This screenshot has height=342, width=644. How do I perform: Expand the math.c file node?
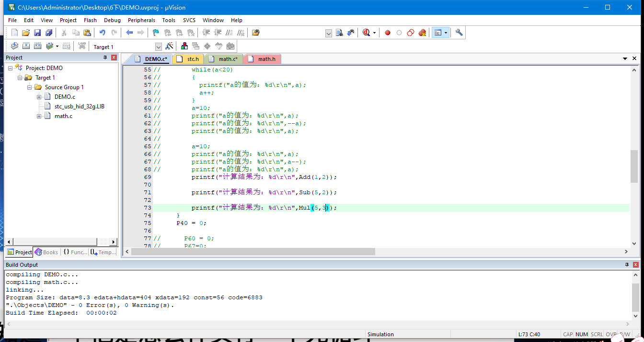coord(39,116)
